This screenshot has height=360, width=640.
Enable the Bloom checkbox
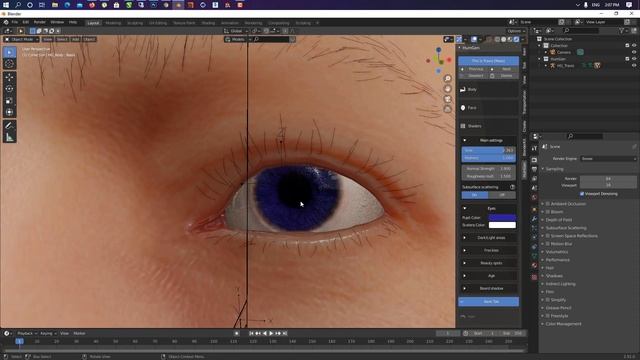[x=548, y=212]
